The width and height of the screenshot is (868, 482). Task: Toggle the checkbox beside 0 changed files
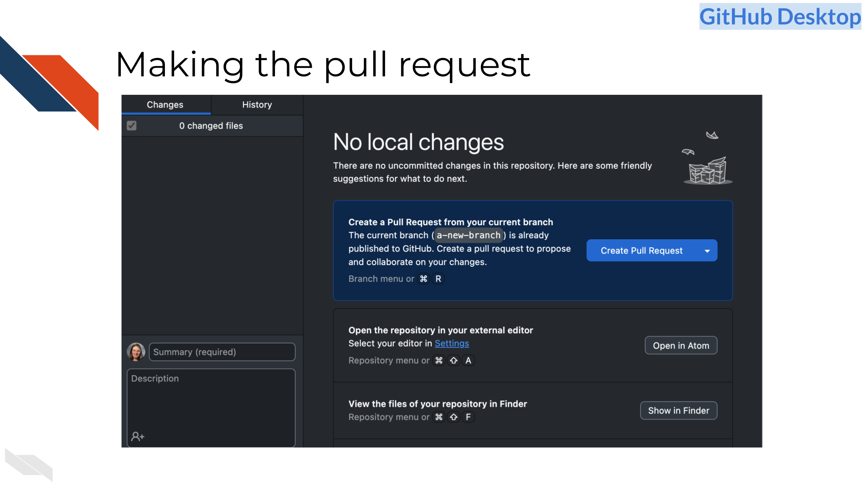coord(132,125)
